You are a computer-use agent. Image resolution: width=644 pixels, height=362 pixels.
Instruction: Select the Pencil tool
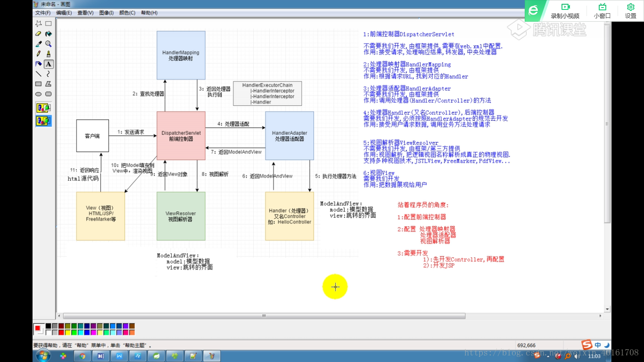pos(39,54)
